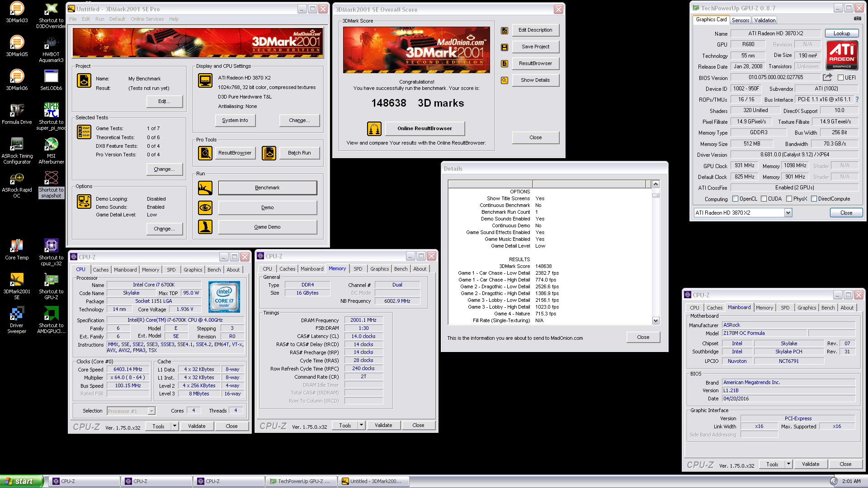
Task: Click the Online ResultBrowser people icon
Action: (374, 129)
